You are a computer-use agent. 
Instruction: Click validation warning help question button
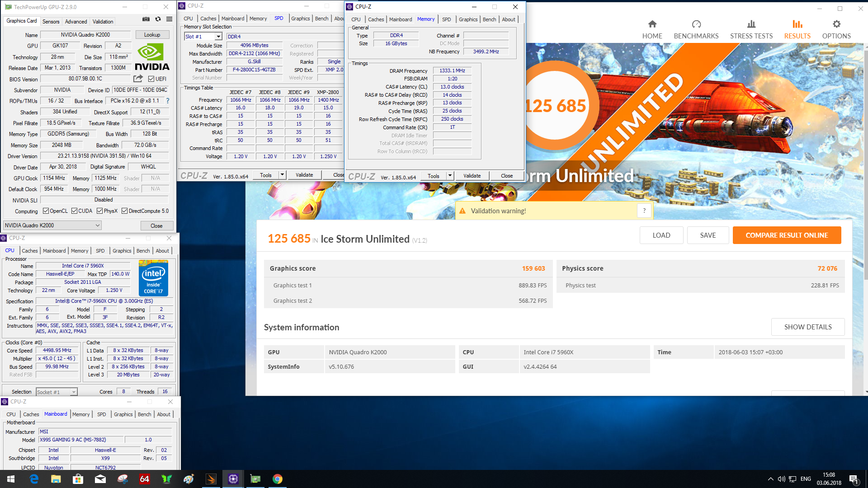click(644, 211)
